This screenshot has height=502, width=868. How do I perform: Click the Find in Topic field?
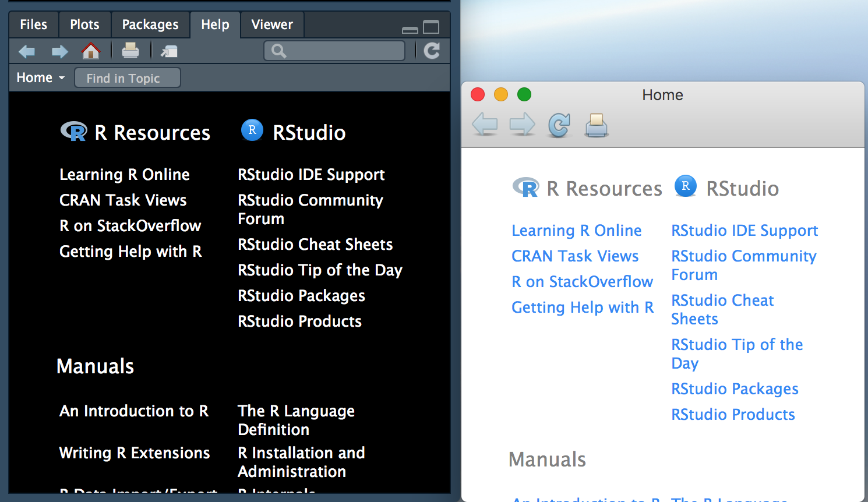128,78
